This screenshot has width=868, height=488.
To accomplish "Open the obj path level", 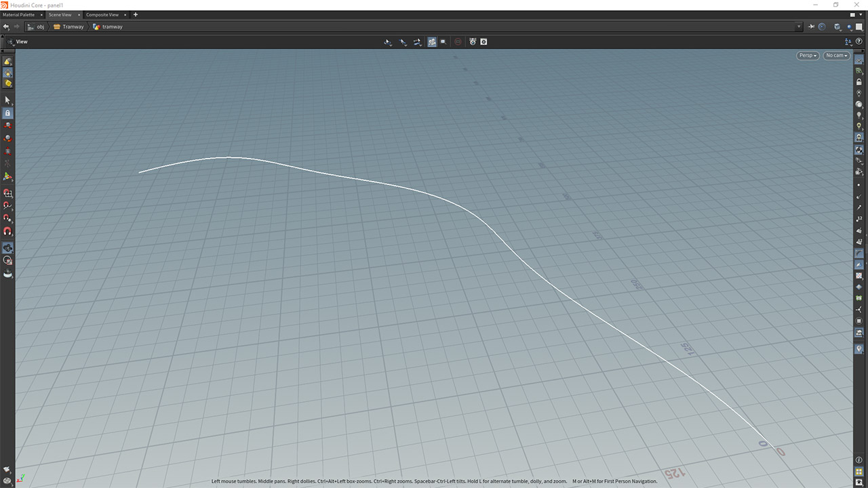I will pos(36,26).
